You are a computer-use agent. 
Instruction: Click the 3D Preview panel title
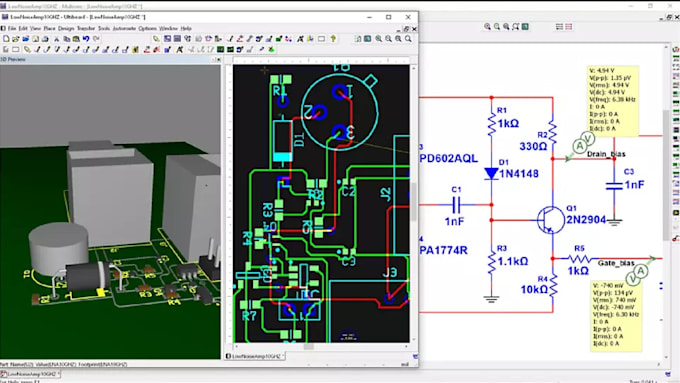coord(14,59)
